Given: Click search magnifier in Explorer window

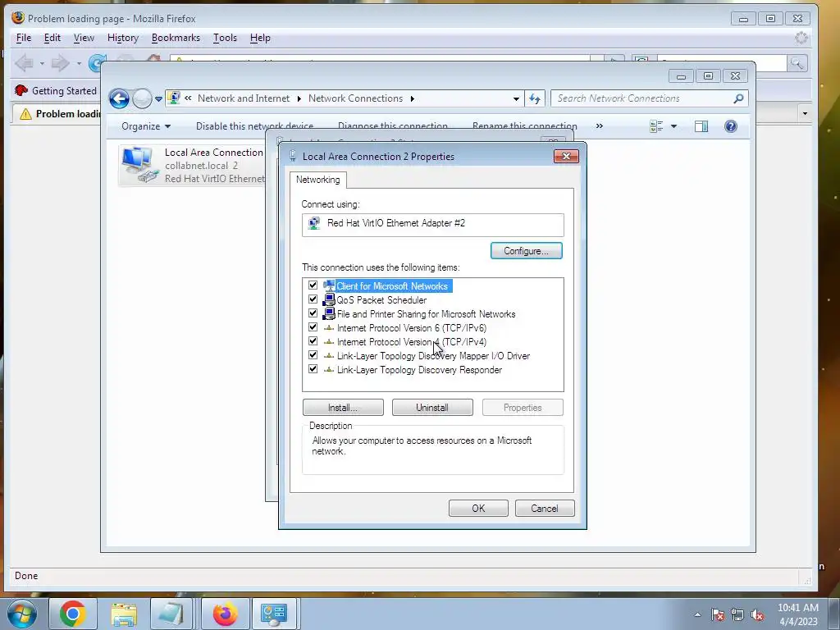Looking at the screenshot, I should [x=739, y=98].
